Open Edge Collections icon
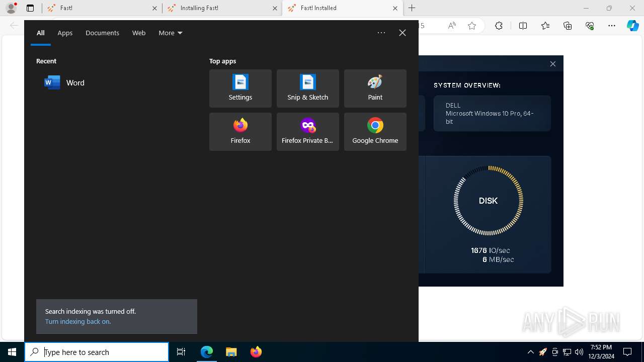The width and height of the screenshot is (644, 362). tap(568, 26)
